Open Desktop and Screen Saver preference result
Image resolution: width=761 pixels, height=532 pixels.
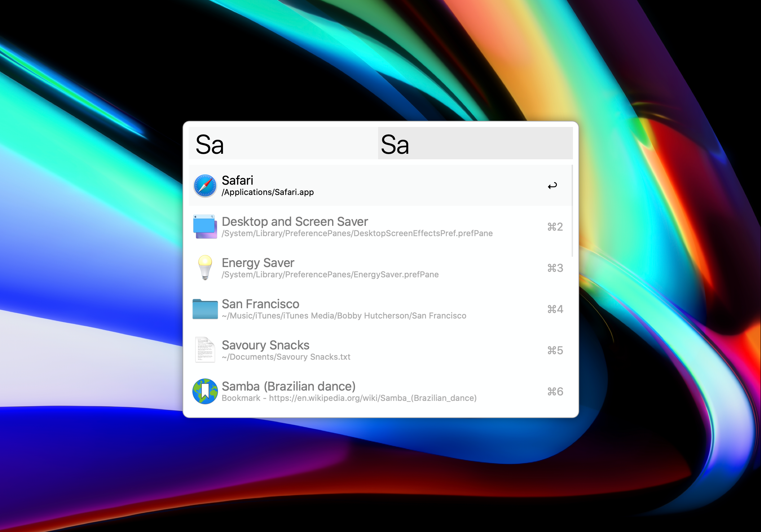tap(295, 222)
